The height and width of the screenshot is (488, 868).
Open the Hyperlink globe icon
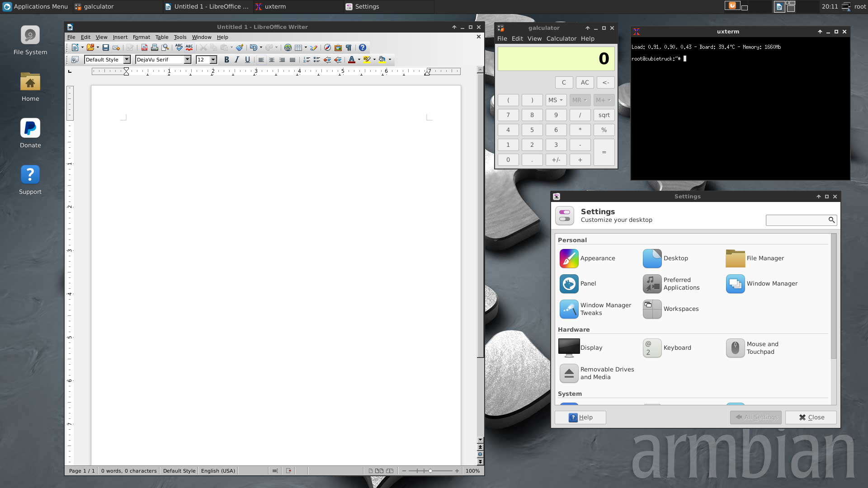tap(288, 47)
